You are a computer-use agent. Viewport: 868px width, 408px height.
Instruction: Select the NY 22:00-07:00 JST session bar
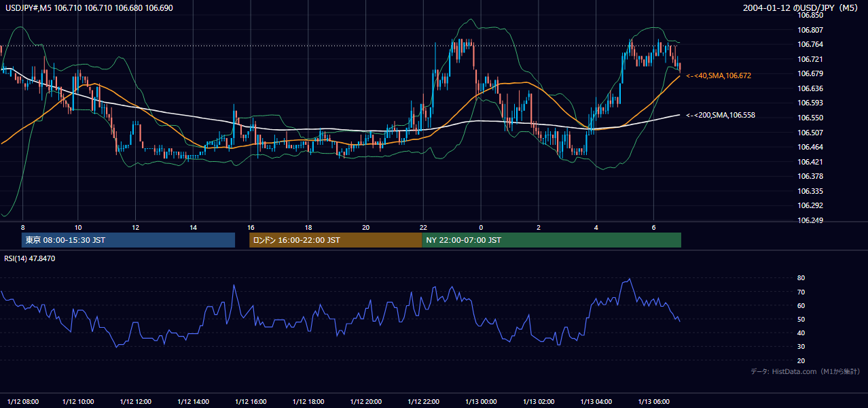click(x=551, y=240)
